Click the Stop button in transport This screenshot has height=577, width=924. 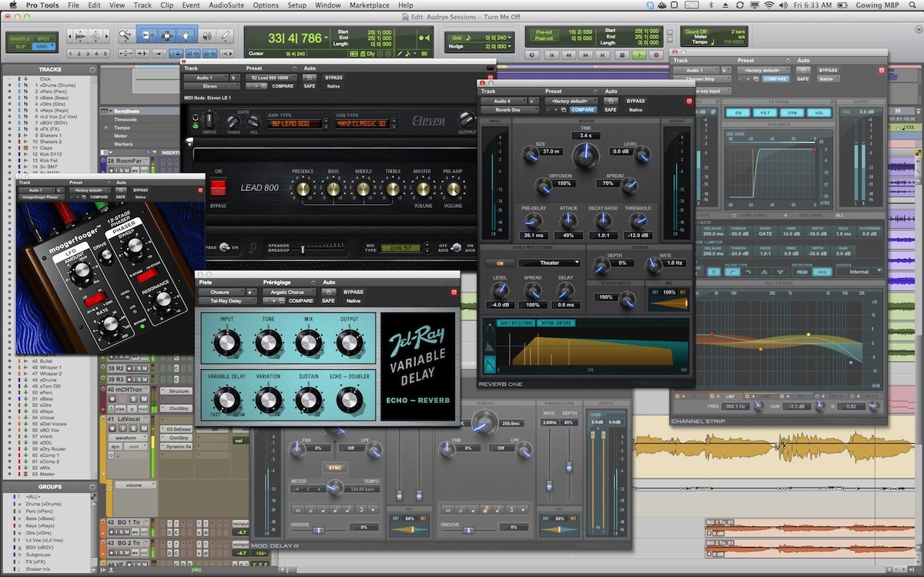point(621,55)
